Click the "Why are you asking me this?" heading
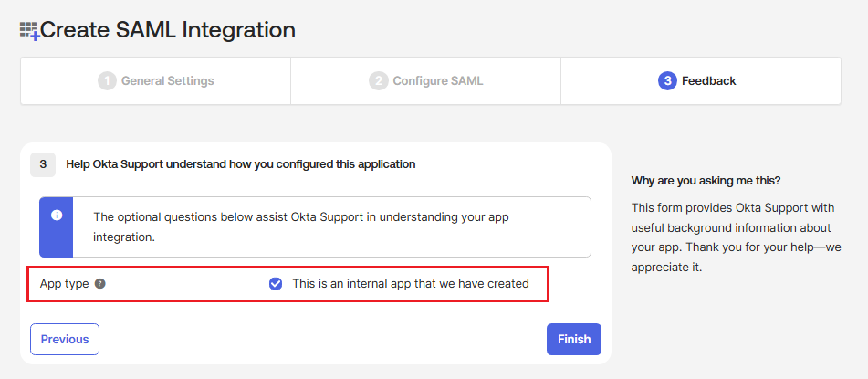Image resolution: width=868 pixels, height=379 pixels. (x=706, y=181)
